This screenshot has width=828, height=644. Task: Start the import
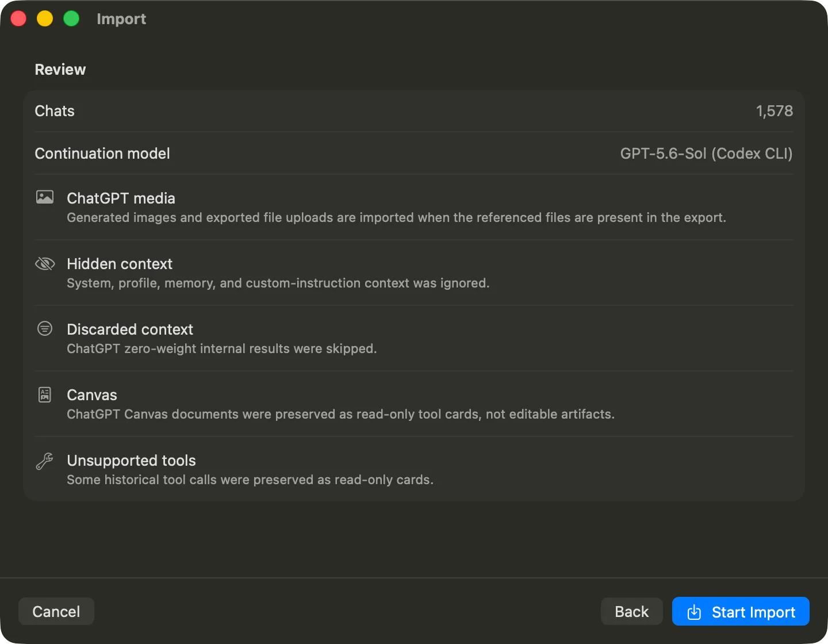click(x=741, y=611)
